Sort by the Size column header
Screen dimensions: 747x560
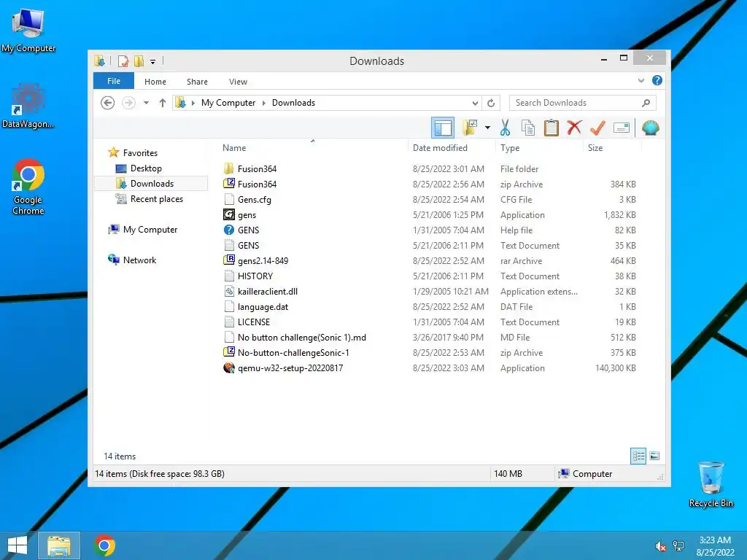point(595,147)
